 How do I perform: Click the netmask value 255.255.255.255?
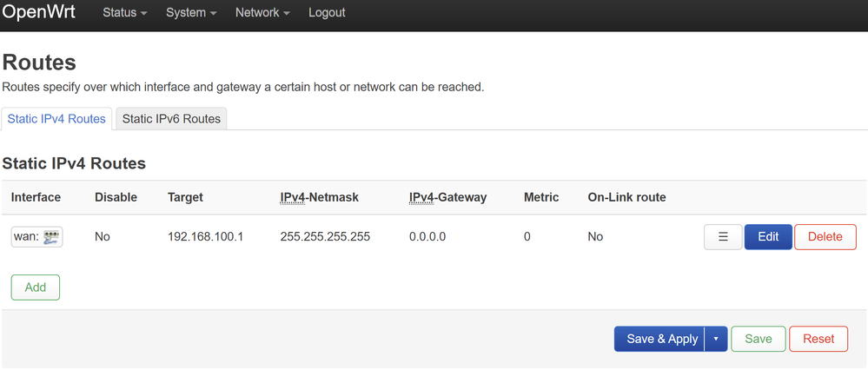pyautogui.click(x=325, y=236)
